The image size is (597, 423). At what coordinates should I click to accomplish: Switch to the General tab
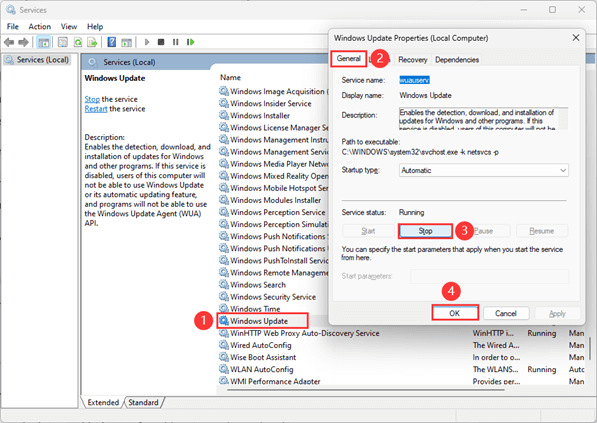[348, 59]
